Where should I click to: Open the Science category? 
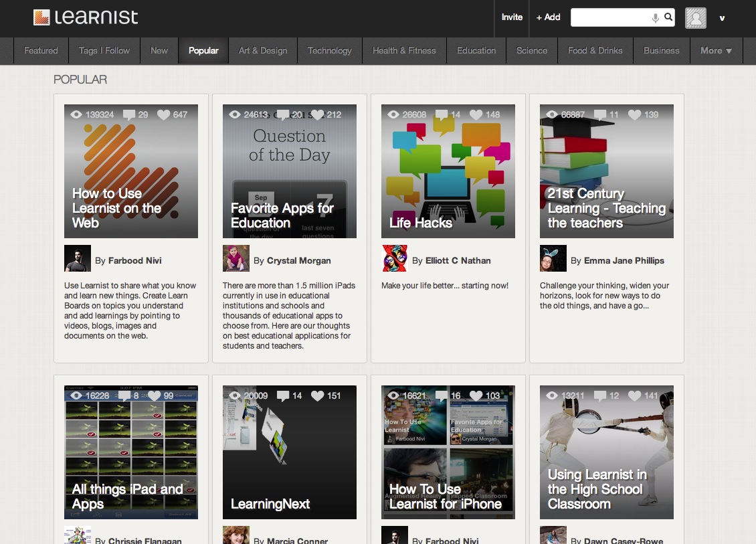[x=532, y=51]
